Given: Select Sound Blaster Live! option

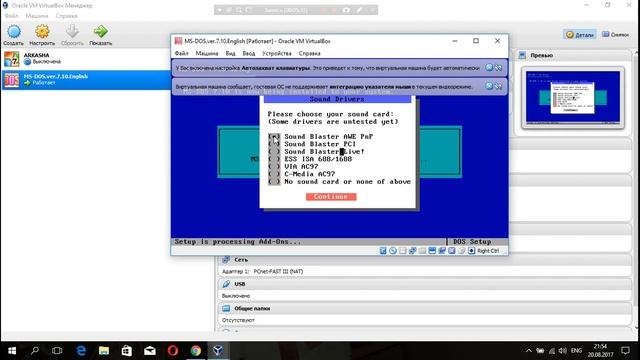Looking at the screenshot, I should click(x=316, y=151).
